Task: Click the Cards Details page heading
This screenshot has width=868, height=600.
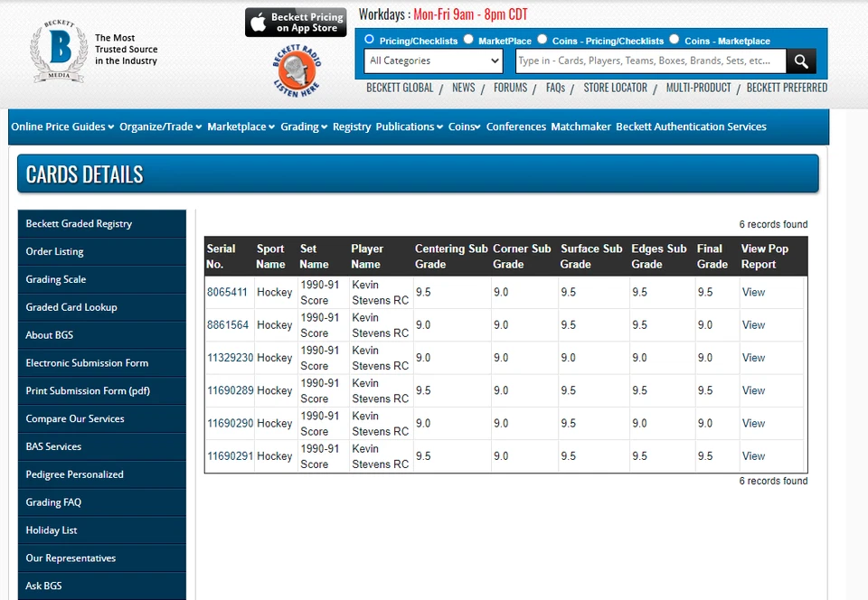Action: (x=85, y=174)
